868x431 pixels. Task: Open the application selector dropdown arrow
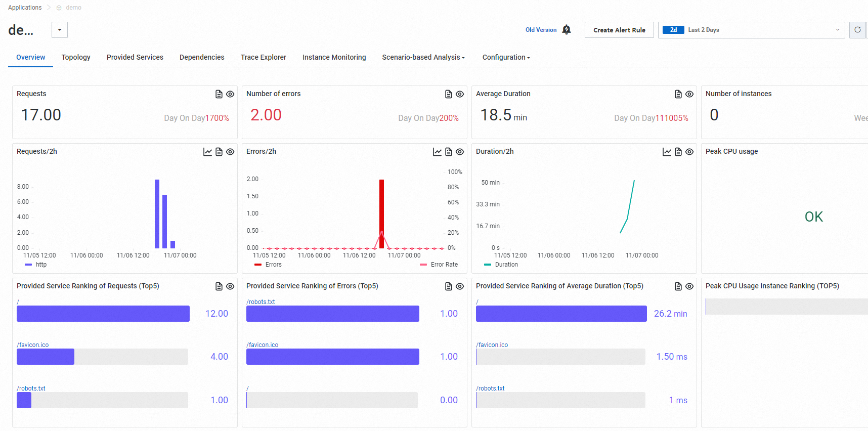click(60, 30)
